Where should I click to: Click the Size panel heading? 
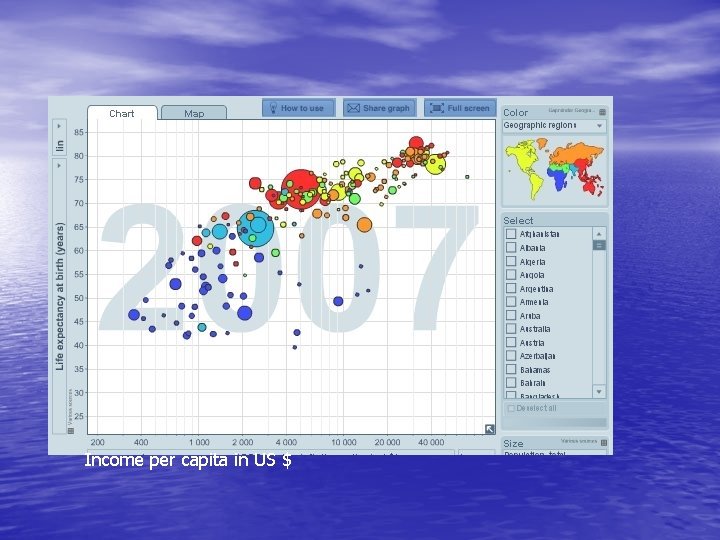pyautogui.click(x=513, y=444)
